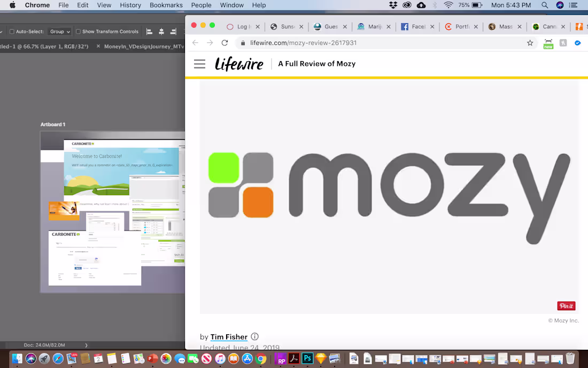The width and height of the screenshot is (588, 368).
Task: Open the Group dropdown in Photoshop options bar
Action: point(60,32)
